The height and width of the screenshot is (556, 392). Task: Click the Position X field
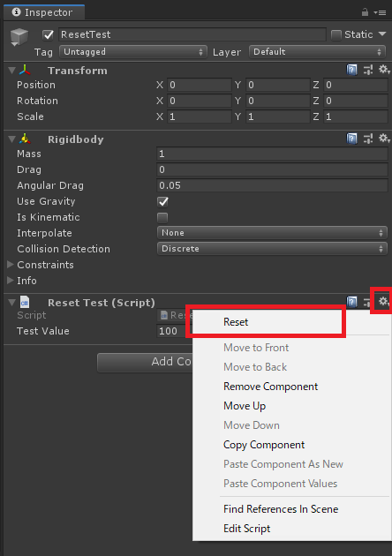pyautogui.click(x=199, y=85)
